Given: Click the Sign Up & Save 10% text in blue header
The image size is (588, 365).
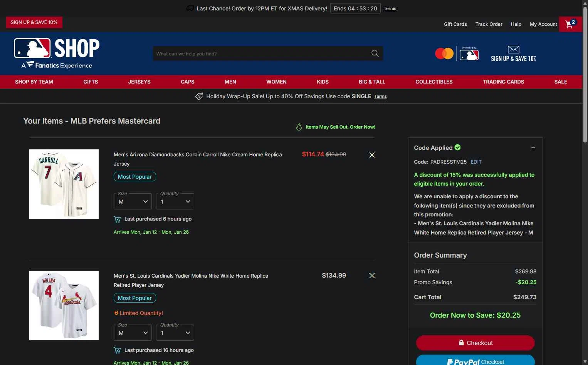Looking at the screenshot, I should (513, 59).
